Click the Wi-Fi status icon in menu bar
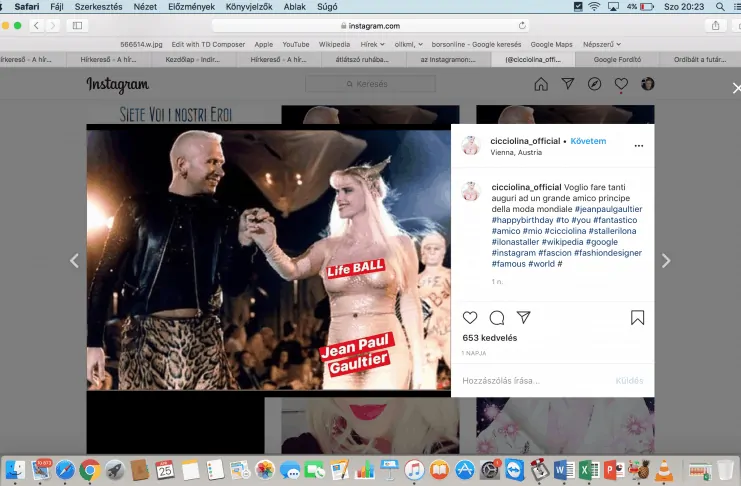The image size is (741, 486). click(x=594, y=7)
